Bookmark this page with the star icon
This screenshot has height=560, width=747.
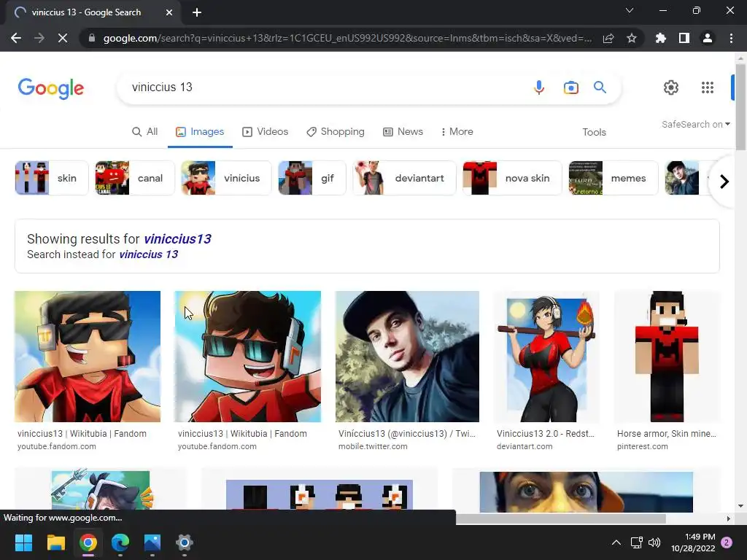[x=632, y=38]
